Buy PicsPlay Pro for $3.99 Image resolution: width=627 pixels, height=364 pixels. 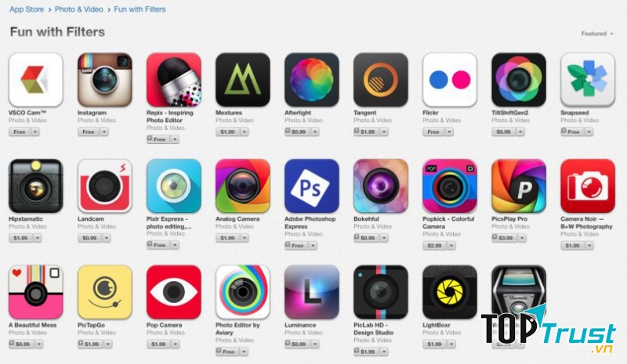[504, 238]
